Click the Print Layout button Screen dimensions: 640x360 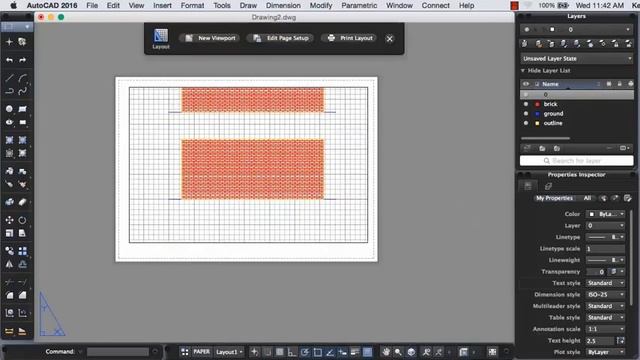pyautogui.click(x=350, y=38)
